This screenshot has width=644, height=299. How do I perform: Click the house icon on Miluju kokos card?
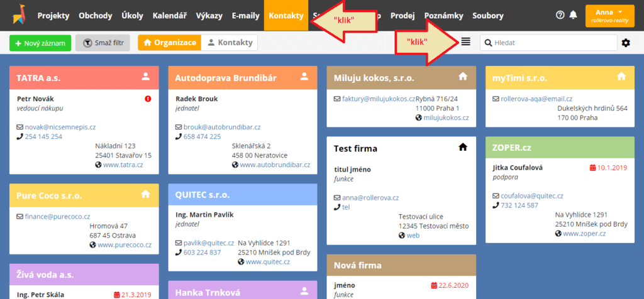pyautogui.click(x=463, y=76)
